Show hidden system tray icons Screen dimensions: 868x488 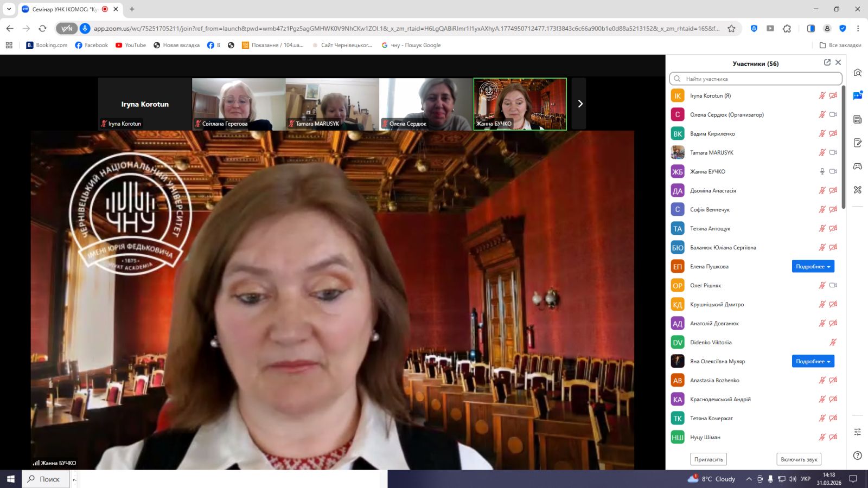coord(749,479)
